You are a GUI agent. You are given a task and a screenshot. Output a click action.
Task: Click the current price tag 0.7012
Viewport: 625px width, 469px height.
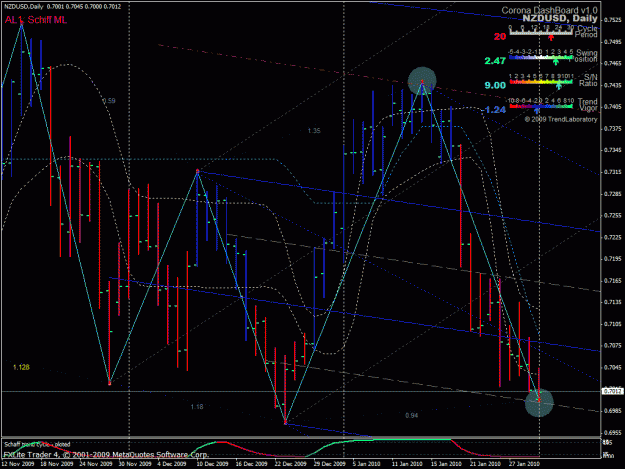pyautogui.click(x=612, y=391)
